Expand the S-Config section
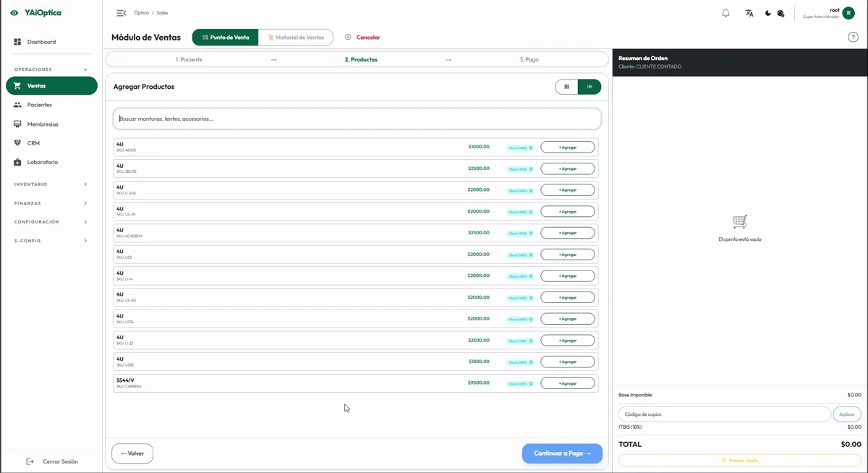The image size is (868, 473). coord(51,241)
